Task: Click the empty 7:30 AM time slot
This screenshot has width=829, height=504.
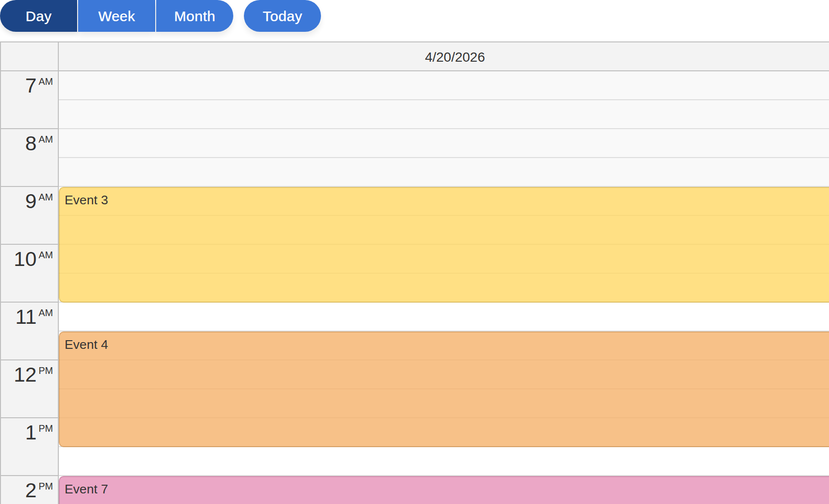Action: 444,115
